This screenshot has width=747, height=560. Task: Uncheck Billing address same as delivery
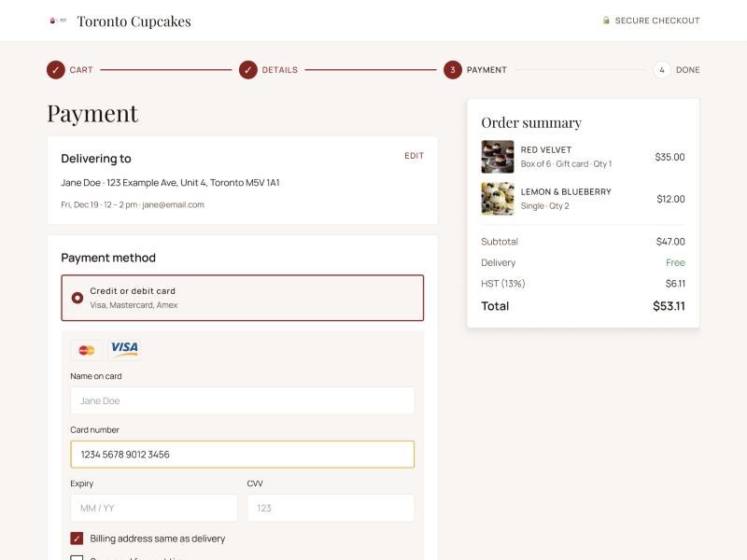pos(77,539)
